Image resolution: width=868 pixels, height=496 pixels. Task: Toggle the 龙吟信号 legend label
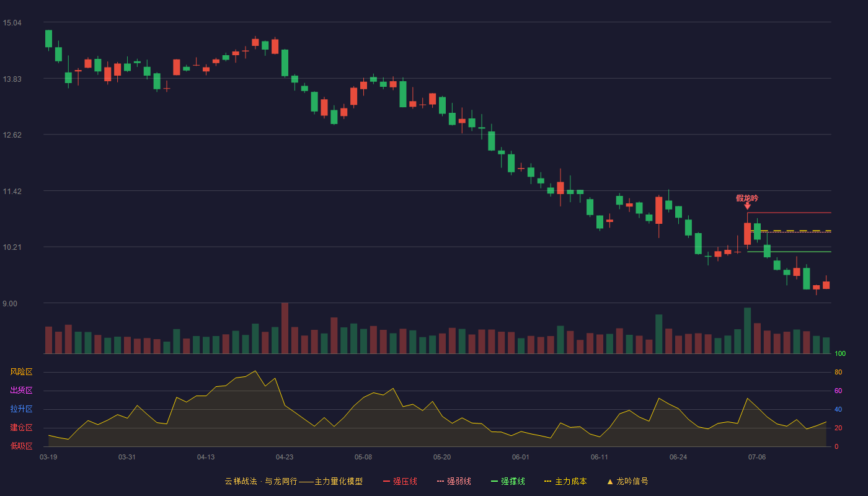[x=632, y=481]
